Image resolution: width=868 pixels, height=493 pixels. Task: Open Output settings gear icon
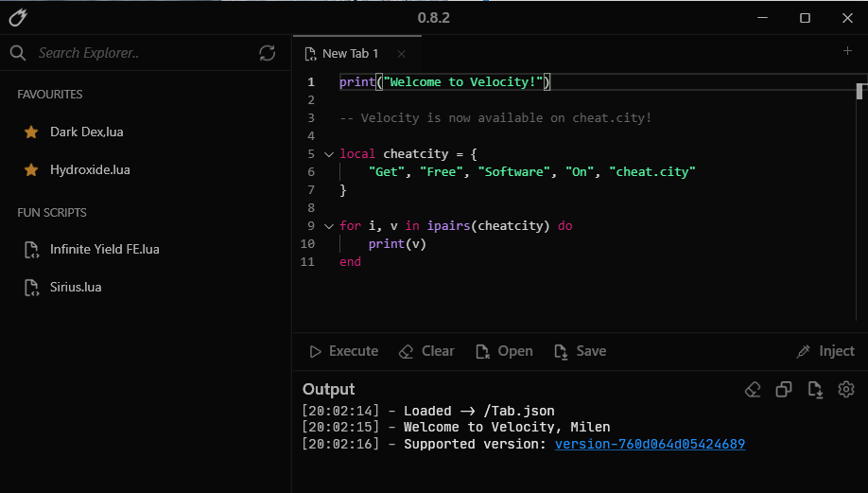click(x=846, y=389)
